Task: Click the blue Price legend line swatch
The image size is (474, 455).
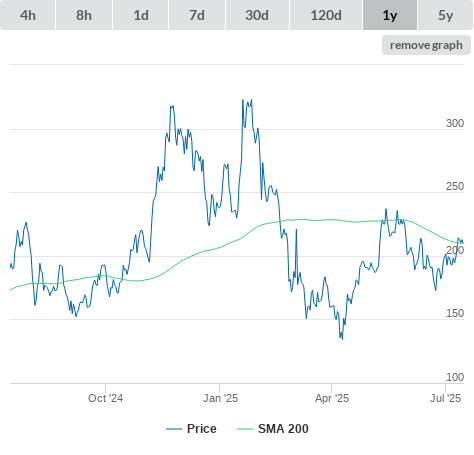Action: 174,429
